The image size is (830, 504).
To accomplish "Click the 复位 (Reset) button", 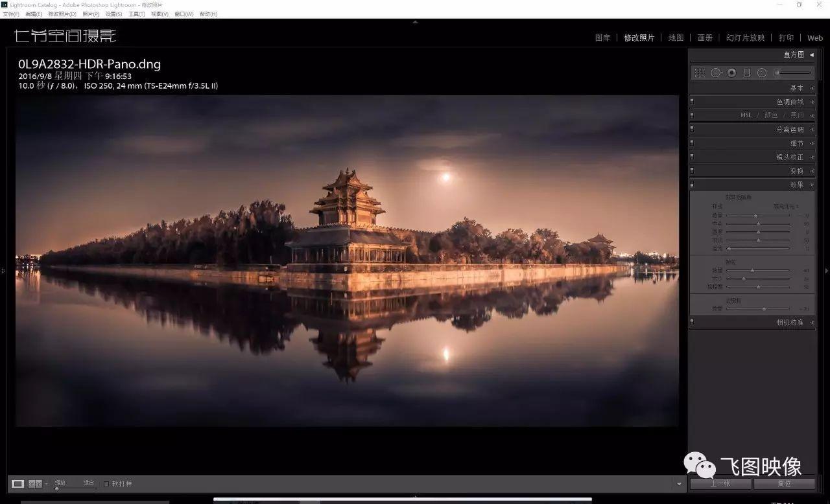I will coord(784,483).
